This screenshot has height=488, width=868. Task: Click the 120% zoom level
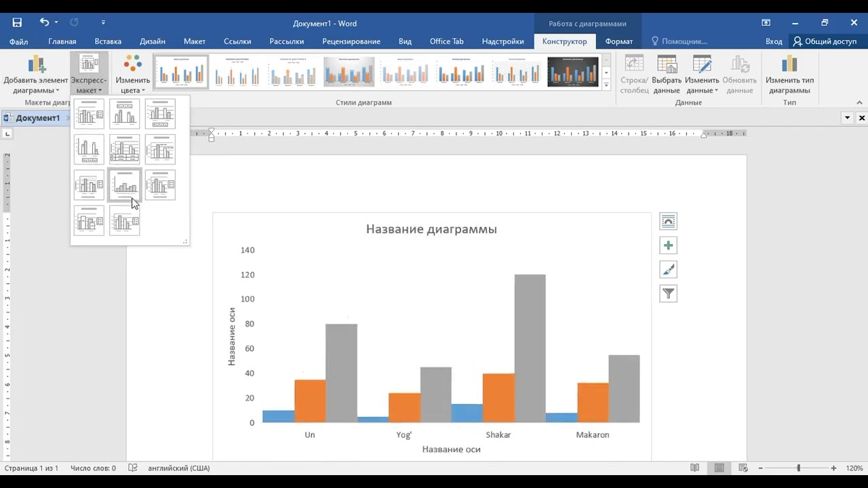pos(854,468)
